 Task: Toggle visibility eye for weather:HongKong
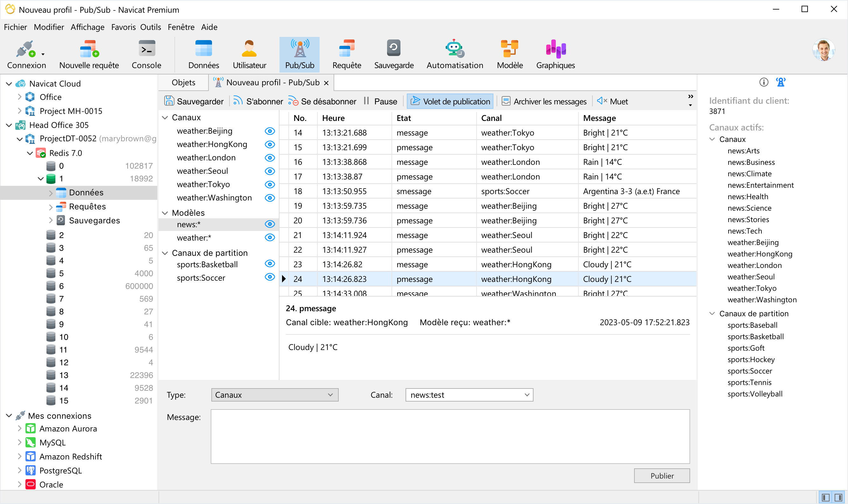tap(270, 144)
